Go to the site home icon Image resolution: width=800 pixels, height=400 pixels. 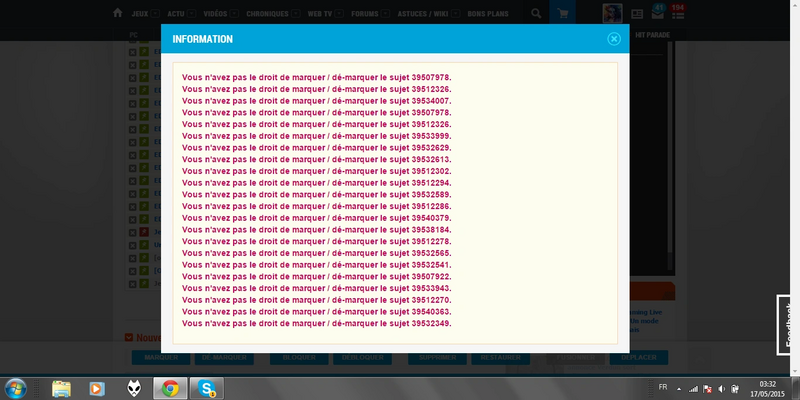click(118, 14)
